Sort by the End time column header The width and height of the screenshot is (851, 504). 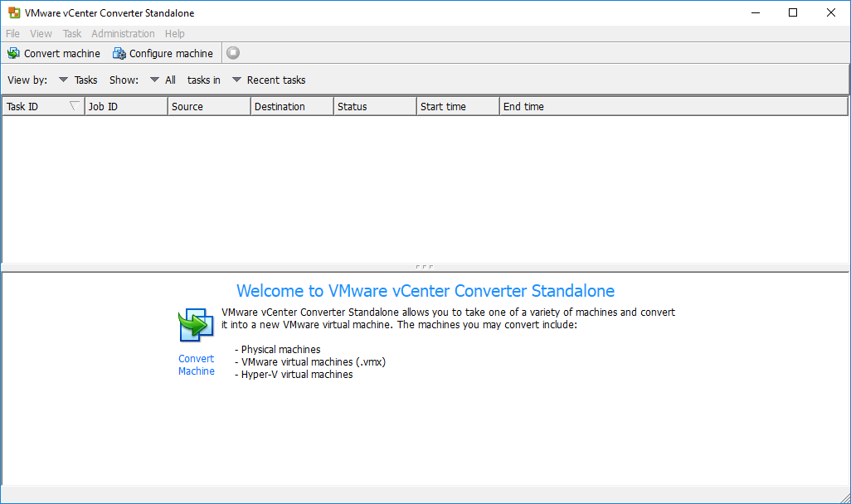tap(674, 106)
